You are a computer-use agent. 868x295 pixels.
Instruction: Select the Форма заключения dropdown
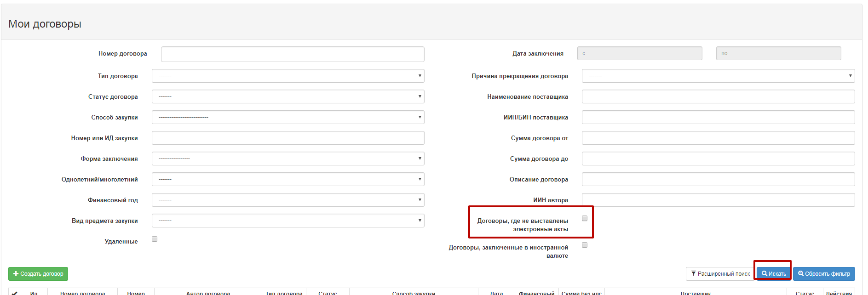click(288, 159)
